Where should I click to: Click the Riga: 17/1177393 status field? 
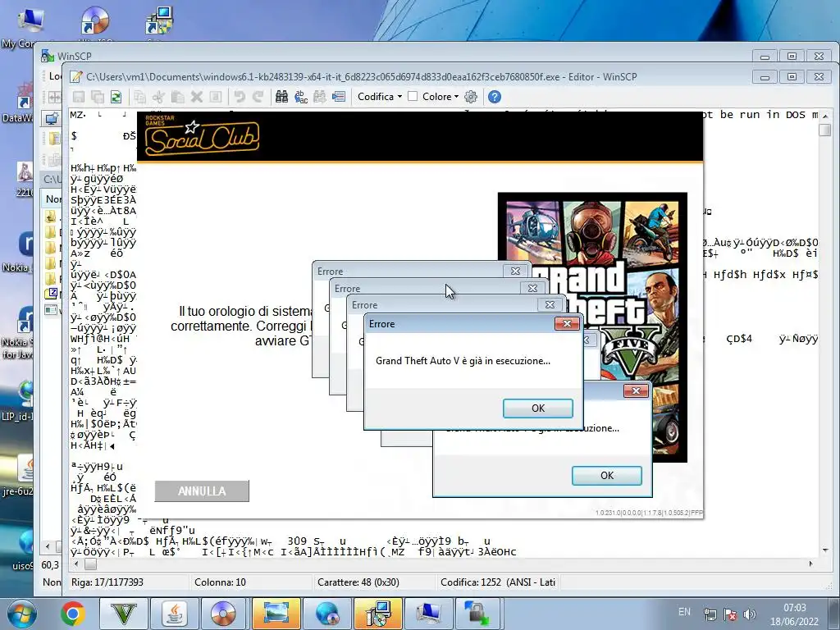tap(128, 582)
